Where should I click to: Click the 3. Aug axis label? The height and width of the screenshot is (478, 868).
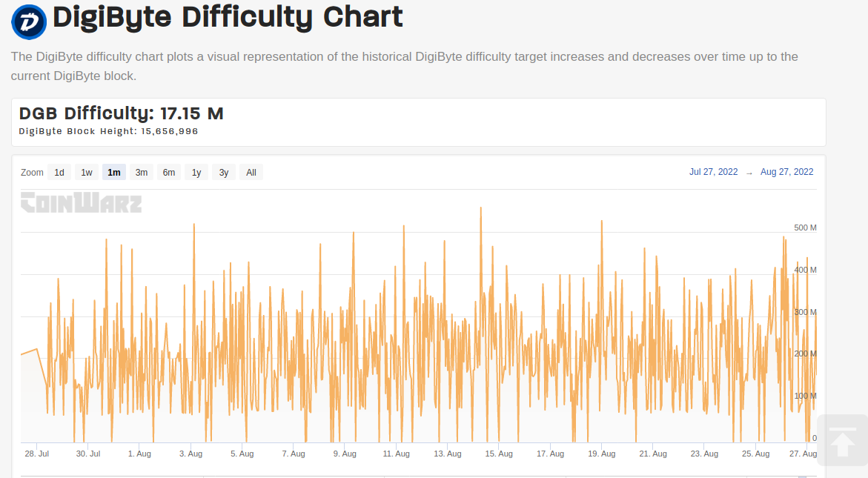coord(191,454)
